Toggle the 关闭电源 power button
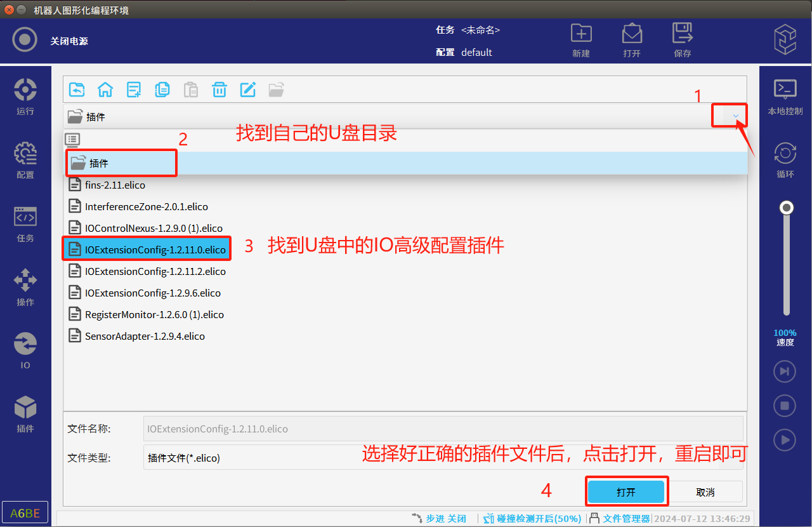812x527 pixels. pos(25,40)
